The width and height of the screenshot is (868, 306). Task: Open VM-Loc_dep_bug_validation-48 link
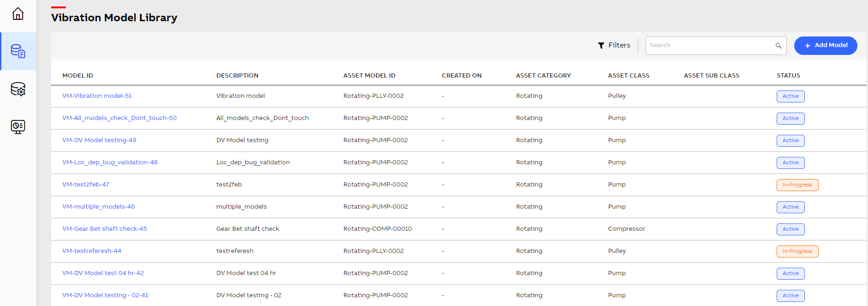(x=110, y=162)
